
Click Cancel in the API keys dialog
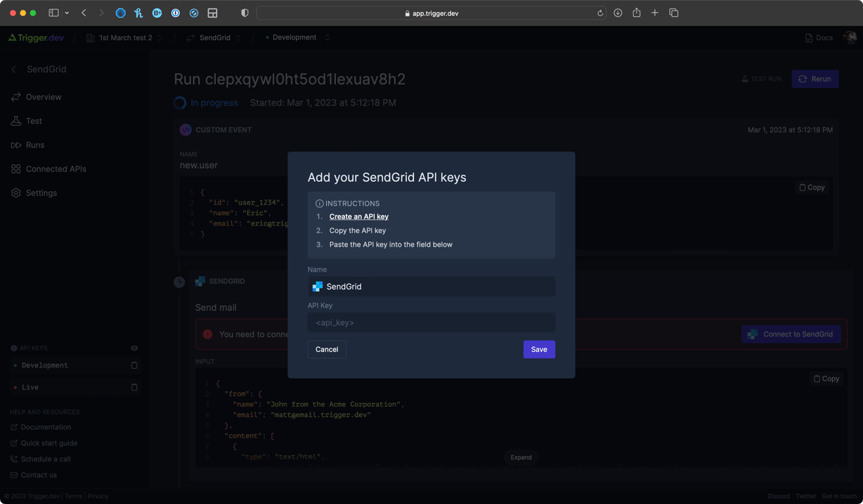327,349
